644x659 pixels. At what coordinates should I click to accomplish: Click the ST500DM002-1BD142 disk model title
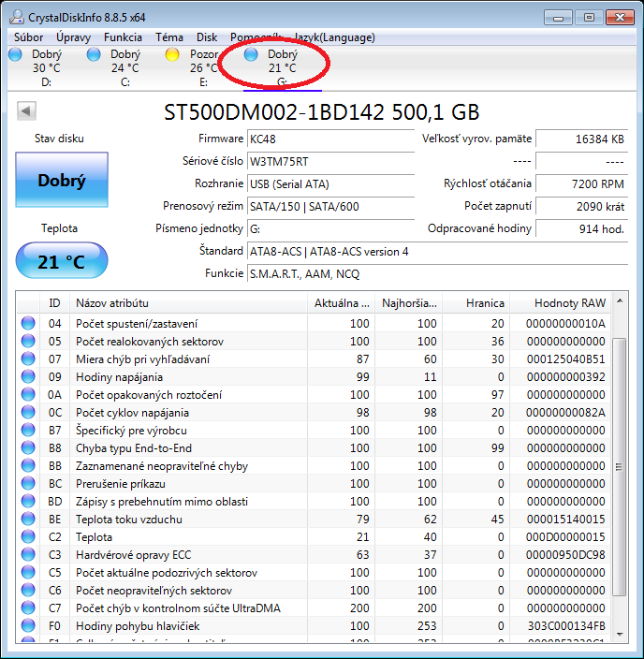tap(322, 112)
